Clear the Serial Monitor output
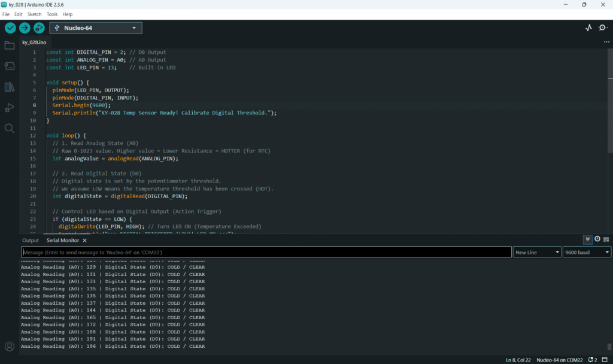Screen dimensions: 613x364 pos(606,239)
